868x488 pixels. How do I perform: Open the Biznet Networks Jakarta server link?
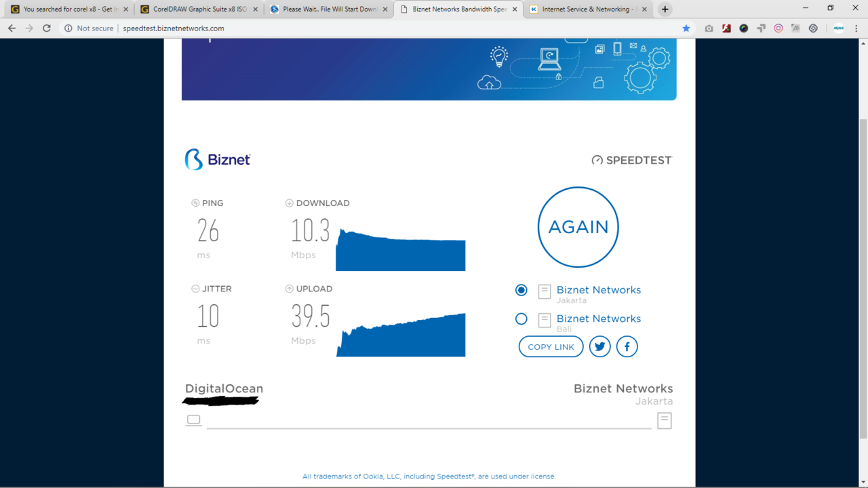tap(599, 289)
